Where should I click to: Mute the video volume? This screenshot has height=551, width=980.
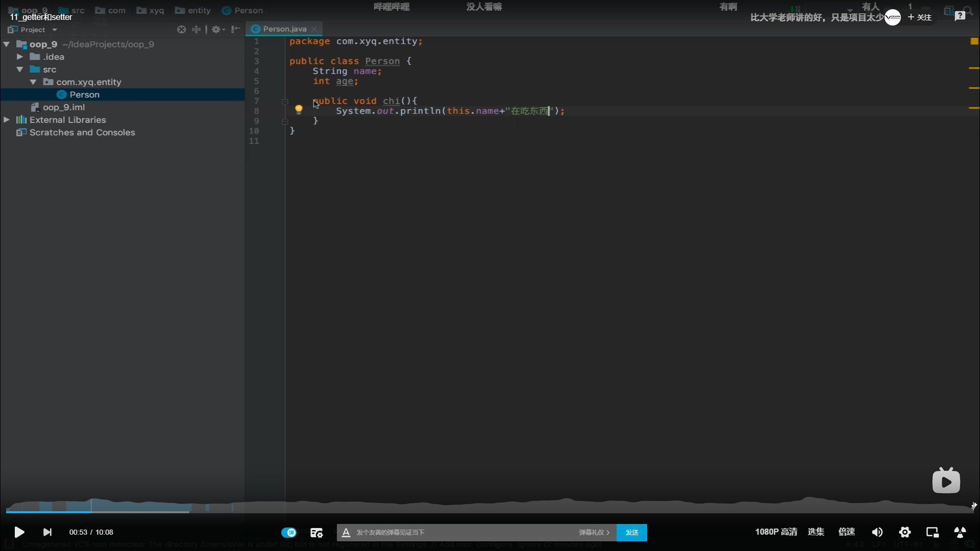(877, 532)
